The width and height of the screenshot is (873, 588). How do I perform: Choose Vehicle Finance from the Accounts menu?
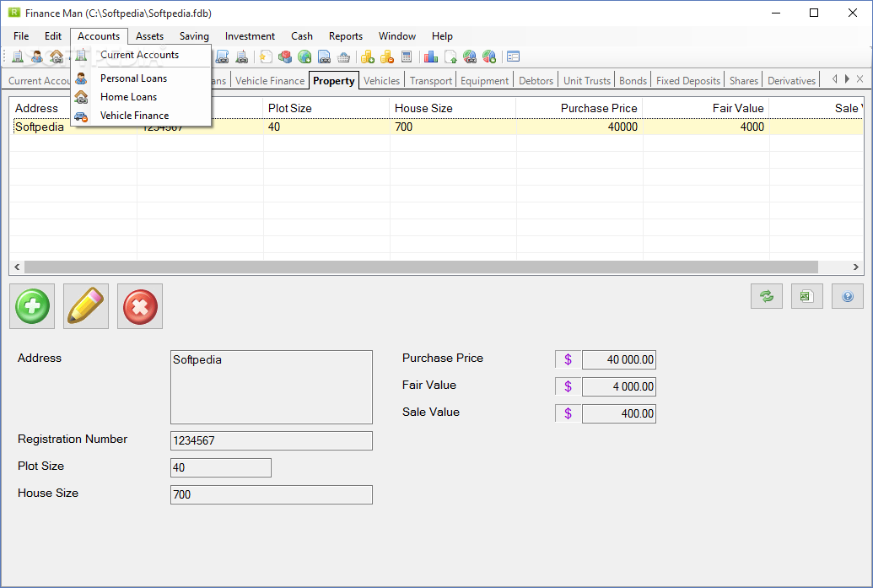tap(141, 116)
